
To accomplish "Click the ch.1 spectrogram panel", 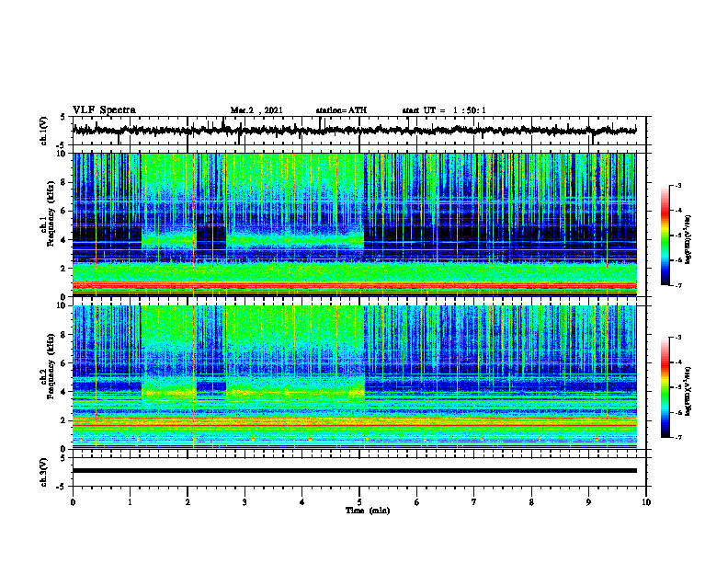I will [355, 224].
